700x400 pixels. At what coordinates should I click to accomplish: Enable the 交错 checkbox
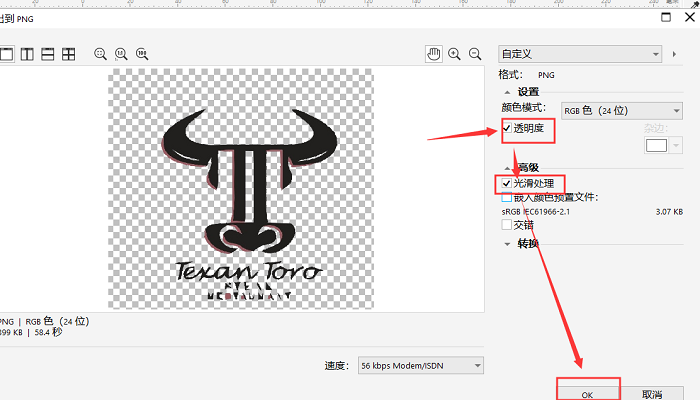coord(507,225)
